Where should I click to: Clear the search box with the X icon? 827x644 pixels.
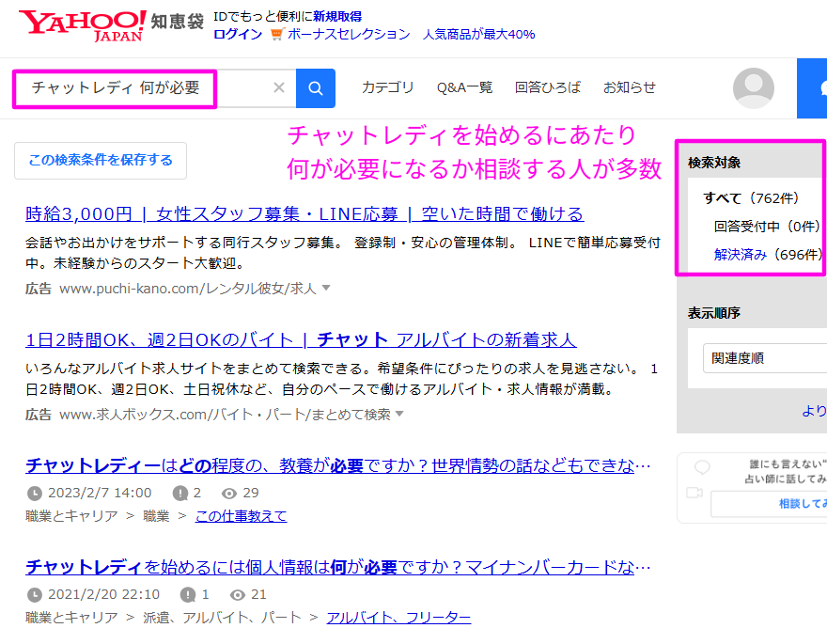(x=279, y=87)
